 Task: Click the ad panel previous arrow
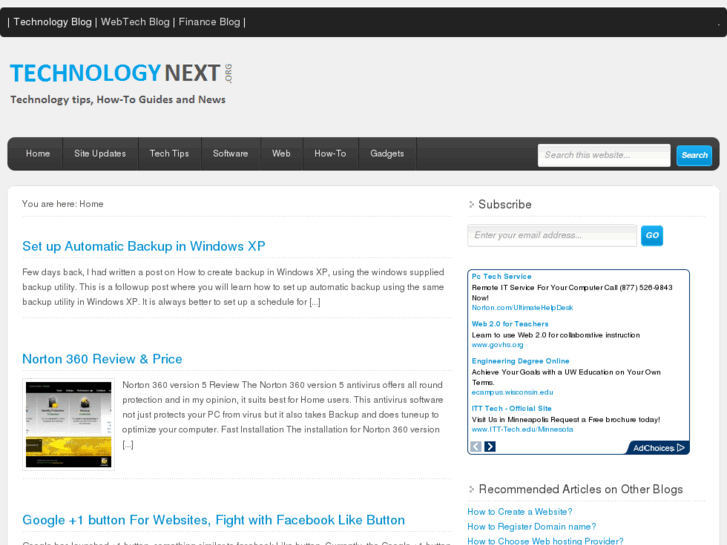tap(476, 446)
